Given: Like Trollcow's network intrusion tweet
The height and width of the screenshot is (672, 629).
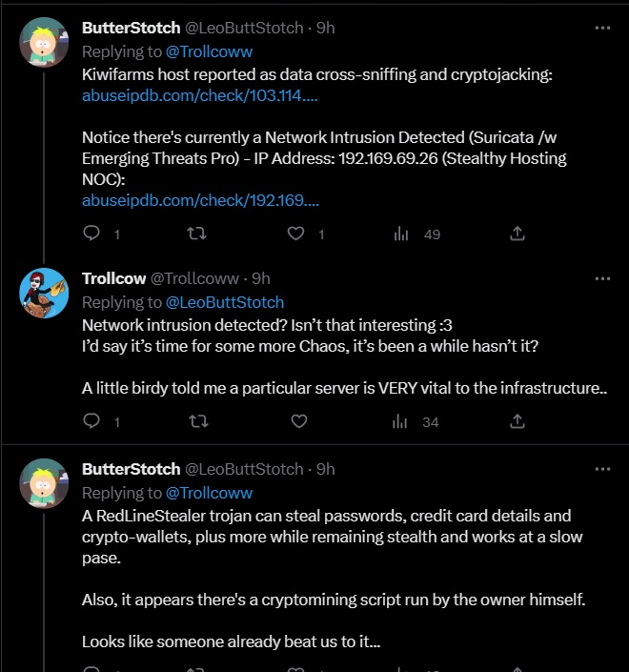Looking at the screenshot, I should tap(296, 421).
